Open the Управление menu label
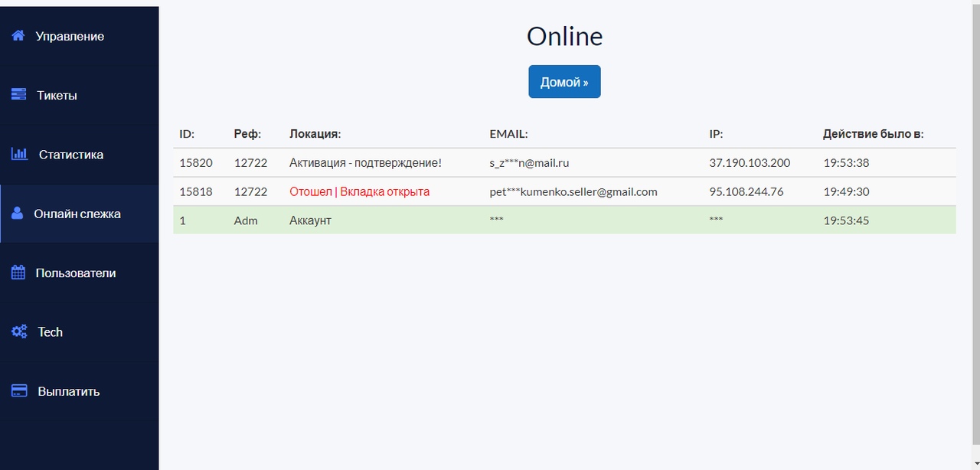This screenshot has width=980, height=470. coord(70,36)
